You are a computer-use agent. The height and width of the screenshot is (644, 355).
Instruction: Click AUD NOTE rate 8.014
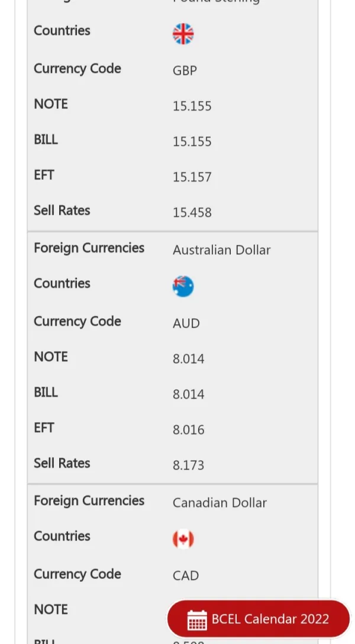click(x=188, y=358)
